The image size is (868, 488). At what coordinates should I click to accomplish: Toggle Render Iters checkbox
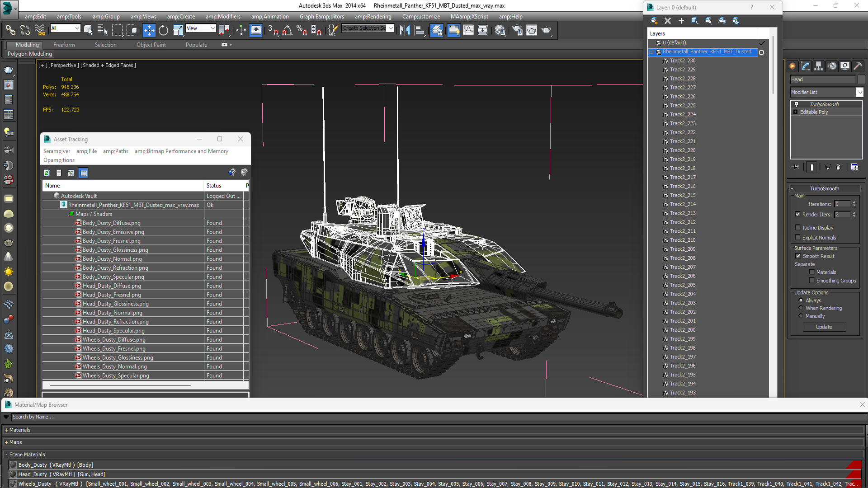coord(798,215)
